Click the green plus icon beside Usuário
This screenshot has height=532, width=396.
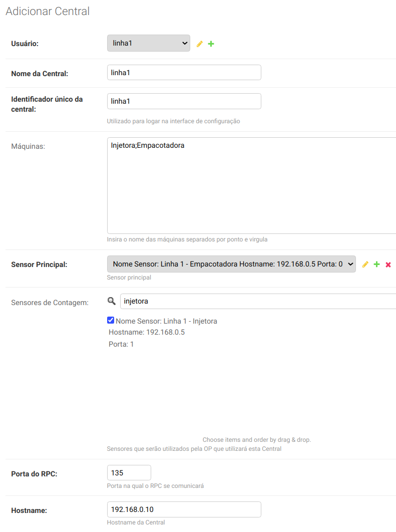pos(211,44)
